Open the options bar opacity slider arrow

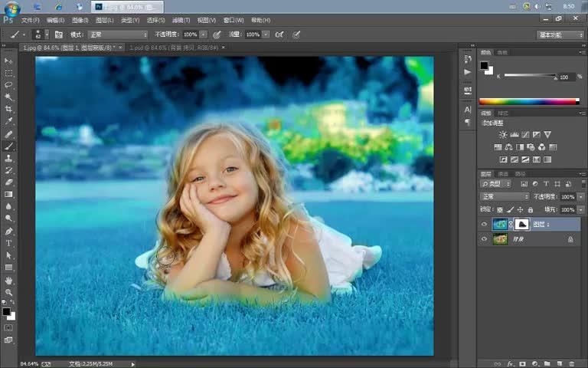(204, 34)
